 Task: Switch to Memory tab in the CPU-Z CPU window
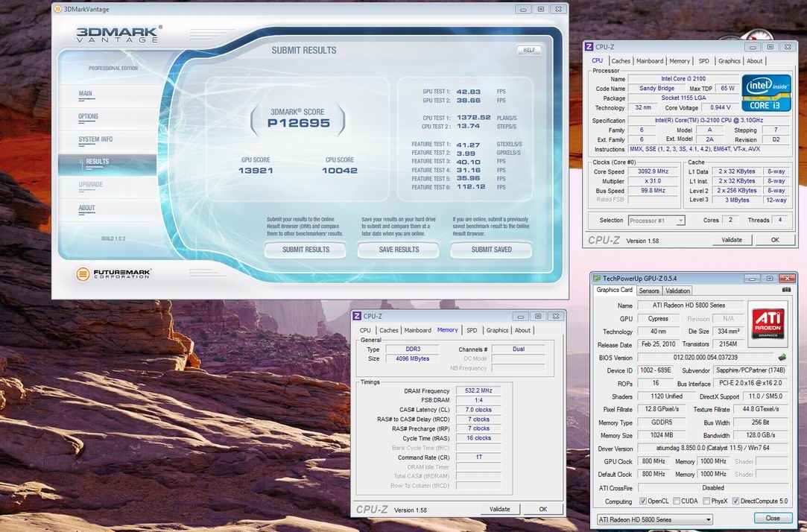[x=680, y=60]
